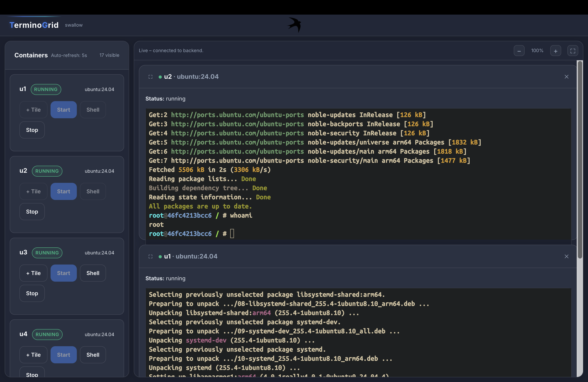This screenshot has width=588, height=382.
Task: Click the zoom out minus button
Action: tap(519, 51)
